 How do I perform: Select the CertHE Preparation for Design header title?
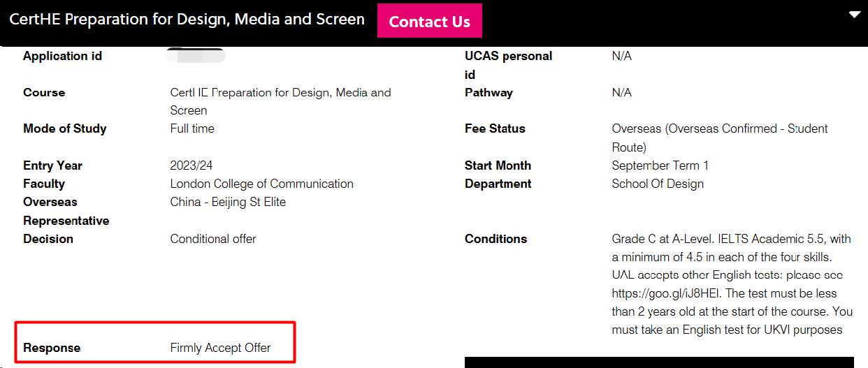pos(187,20)
